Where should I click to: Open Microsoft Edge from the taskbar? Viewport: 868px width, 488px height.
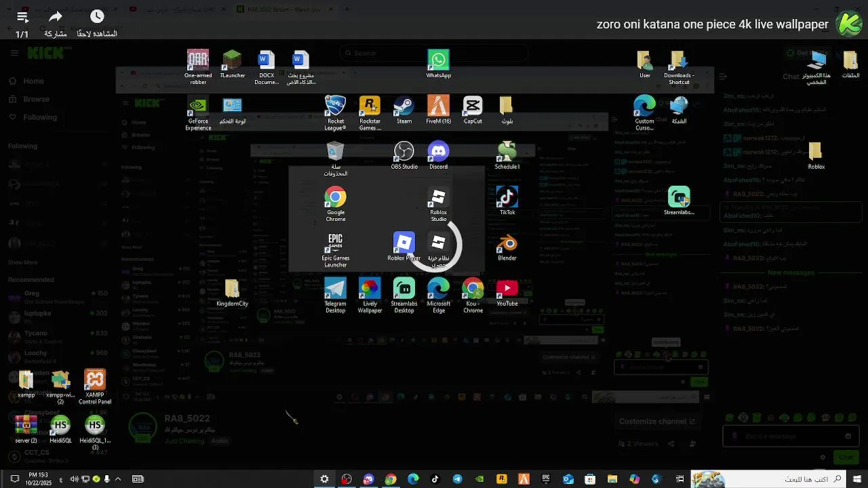[413, 479]
